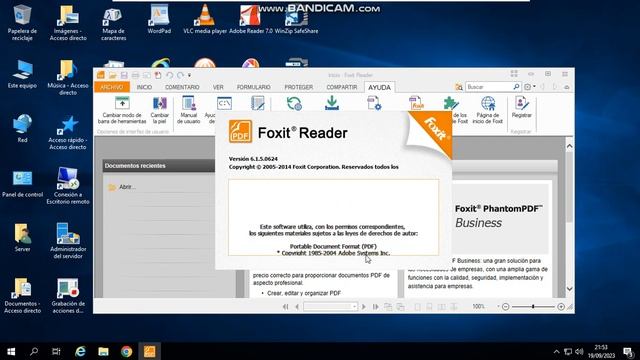
Task: Switch to the FORMULARIO tab
Action: [253, 87]
